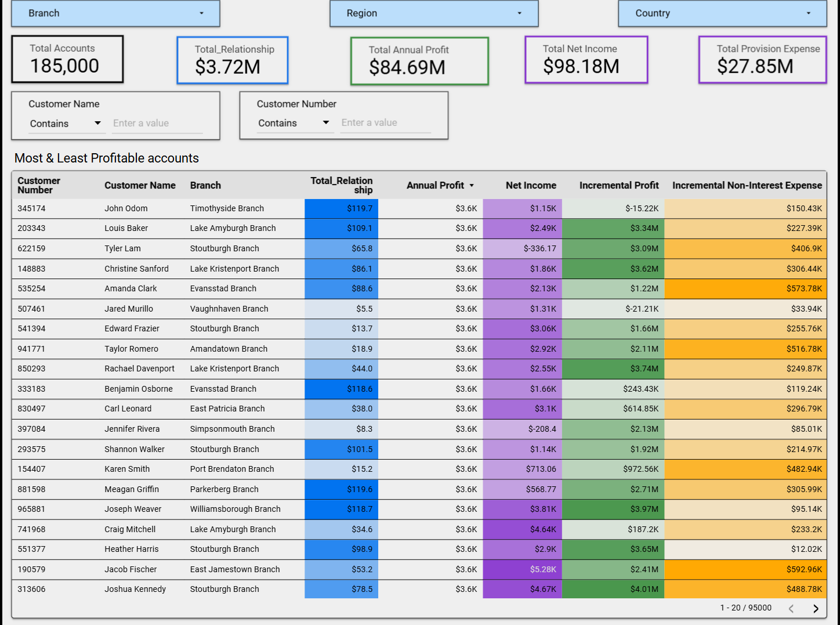The height and width of the screenshot is (625, 840).
Task: Select Shannon Walker in the table
Action: [x=135, y=449]
